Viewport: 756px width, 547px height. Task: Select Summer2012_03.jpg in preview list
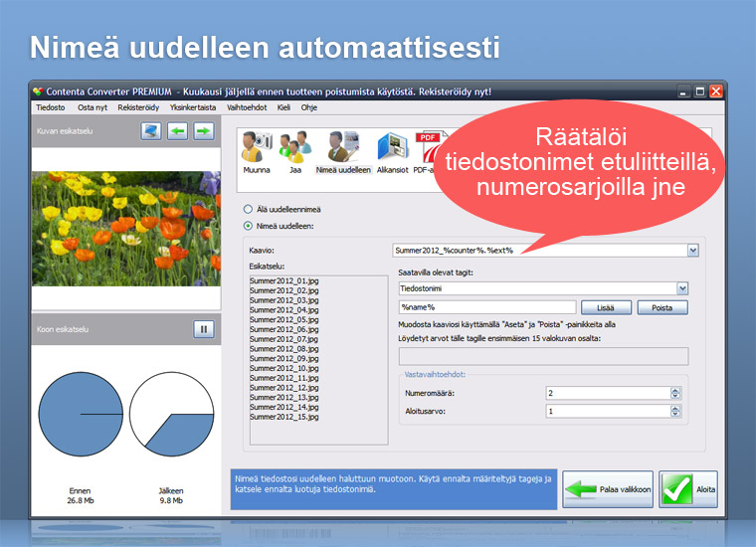pos(284,300)
